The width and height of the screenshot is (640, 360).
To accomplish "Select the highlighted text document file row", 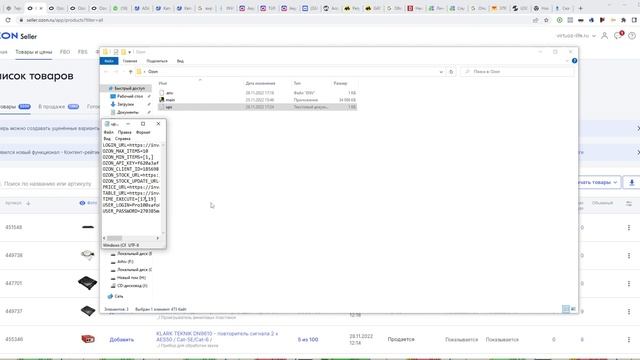I will (258, 107).
